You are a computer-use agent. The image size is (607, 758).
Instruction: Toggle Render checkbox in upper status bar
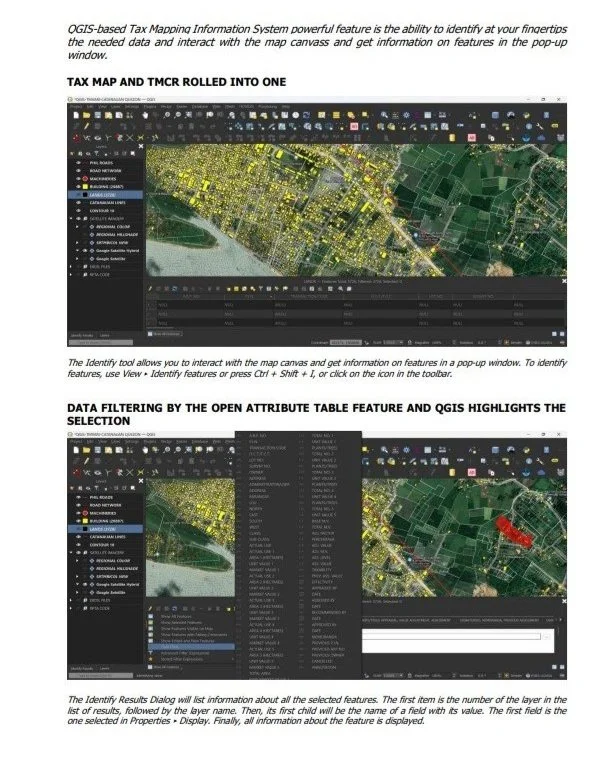(x=506, y=342)
